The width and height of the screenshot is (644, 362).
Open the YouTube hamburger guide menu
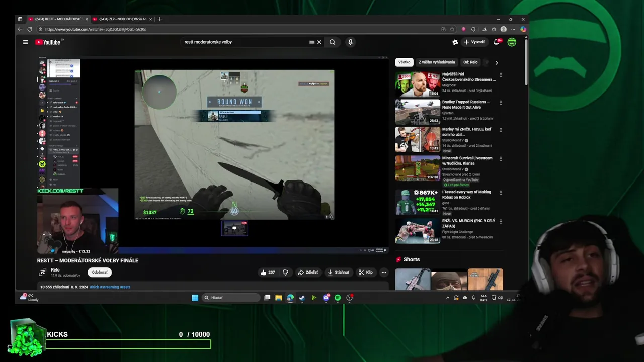(25, 42)
